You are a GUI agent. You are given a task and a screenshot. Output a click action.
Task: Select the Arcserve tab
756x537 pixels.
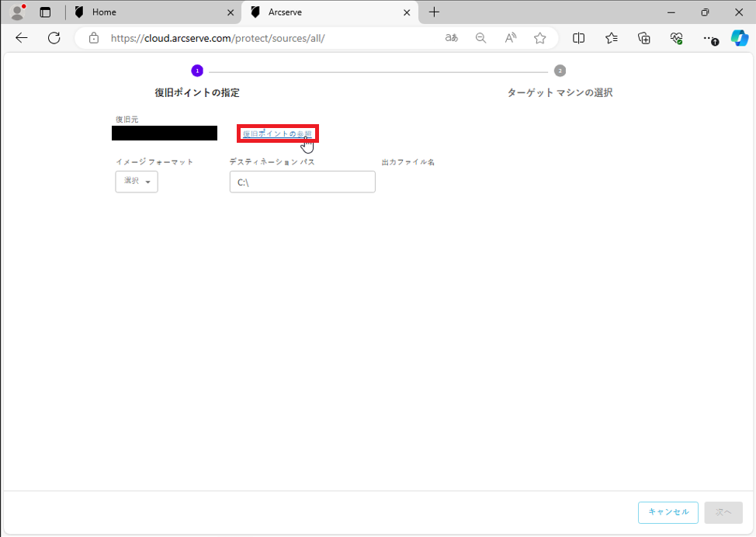click(x=330, y=12)
